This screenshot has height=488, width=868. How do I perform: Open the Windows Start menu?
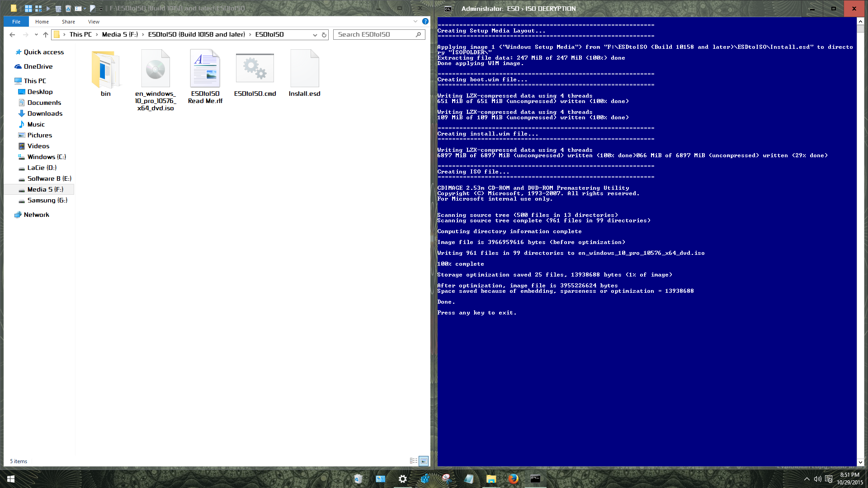click(11, 479)
